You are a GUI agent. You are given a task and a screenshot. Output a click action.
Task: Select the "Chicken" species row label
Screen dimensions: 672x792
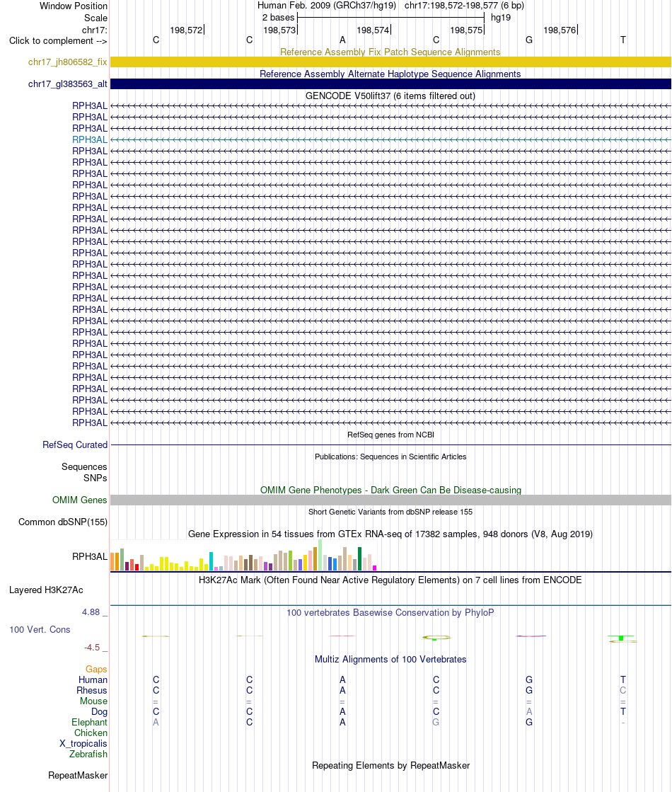tap(91, 733)
